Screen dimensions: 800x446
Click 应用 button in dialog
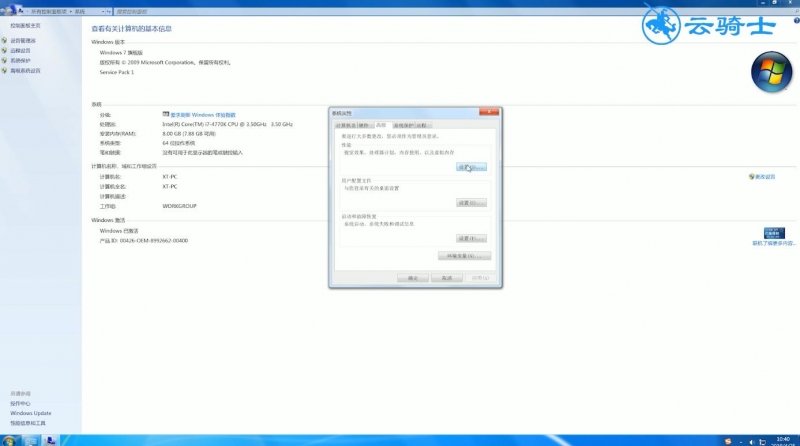[x=480, y=278]
